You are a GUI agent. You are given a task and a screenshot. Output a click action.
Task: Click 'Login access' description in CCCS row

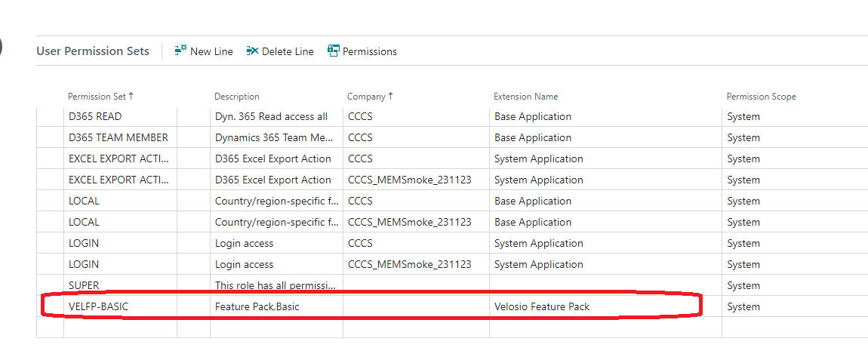pos(244,244)
